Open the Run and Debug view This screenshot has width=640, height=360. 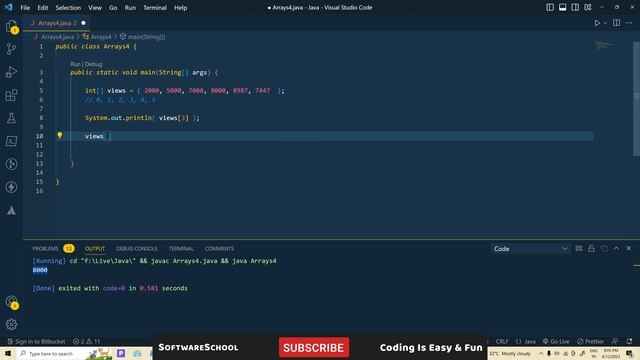click(11, 72)
